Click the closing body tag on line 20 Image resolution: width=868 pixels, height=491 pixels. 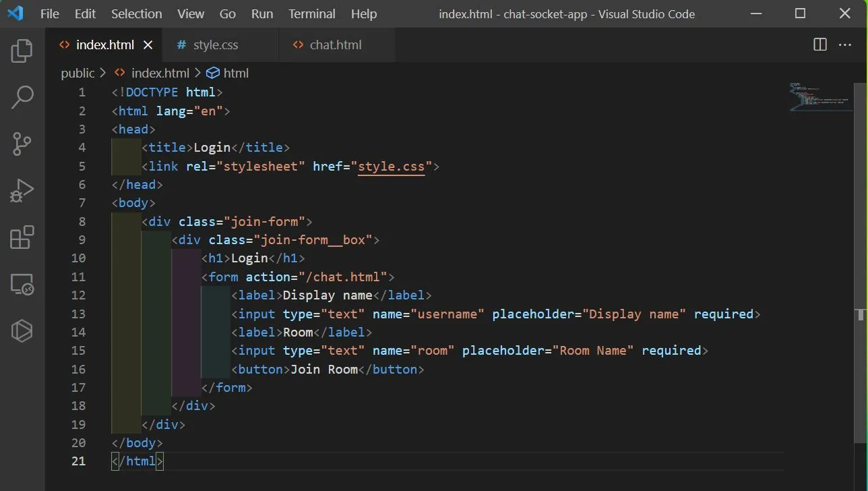(137, 443)
